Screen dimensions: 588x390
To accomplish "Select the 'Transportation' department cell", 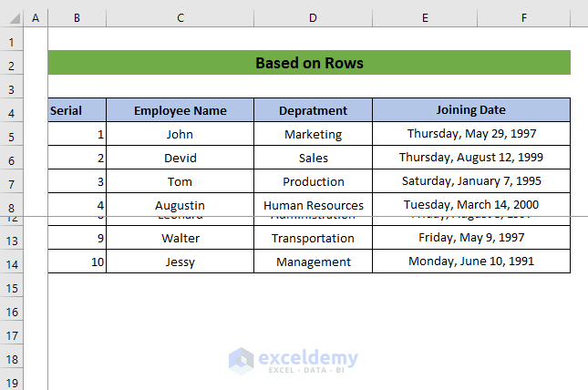I will coord(313,238).
